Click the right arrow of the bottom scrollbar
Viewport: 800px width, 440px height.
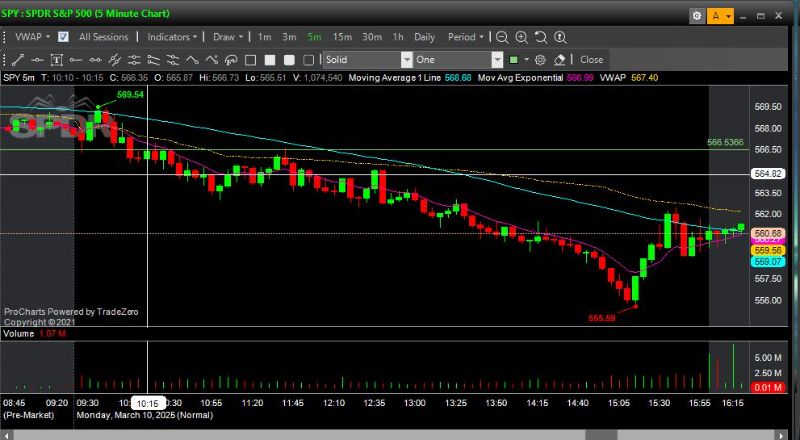[783, 435]
